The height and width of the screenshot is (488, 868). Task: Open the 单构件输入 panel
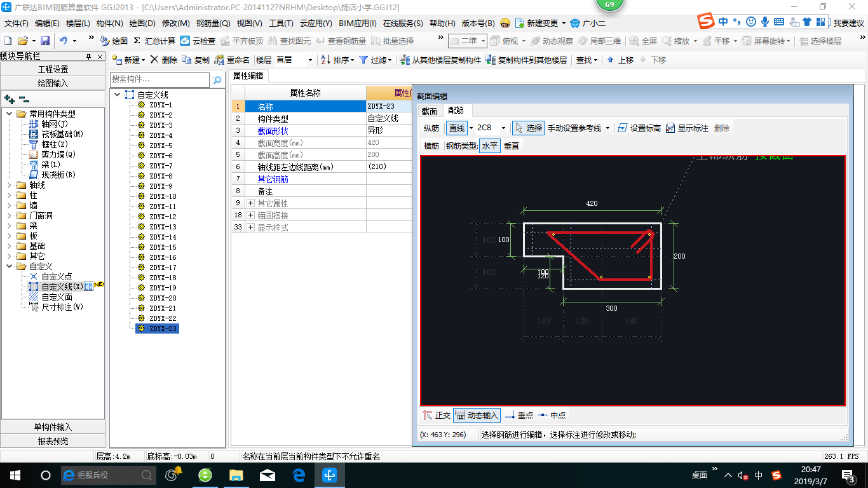tap(53, 427)
